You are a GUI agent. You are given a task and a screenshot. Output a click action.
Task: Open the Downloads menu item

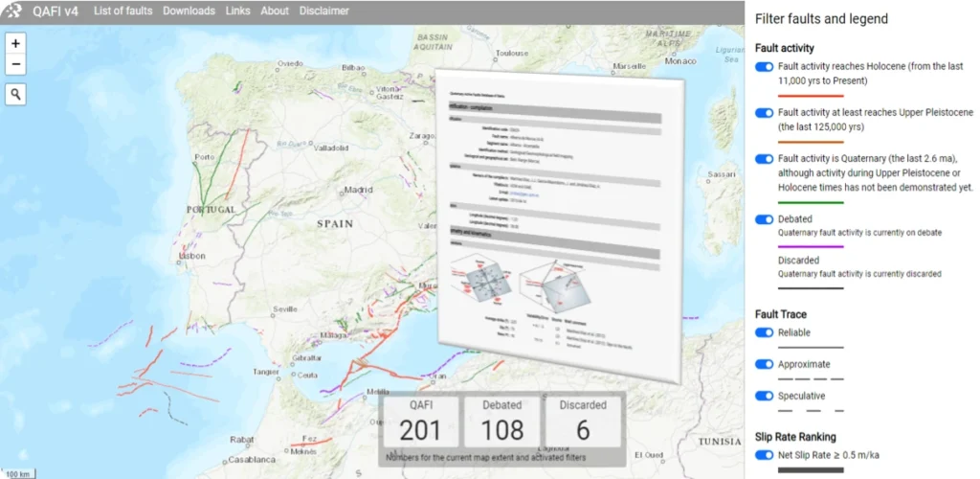(x=189, y=11)
